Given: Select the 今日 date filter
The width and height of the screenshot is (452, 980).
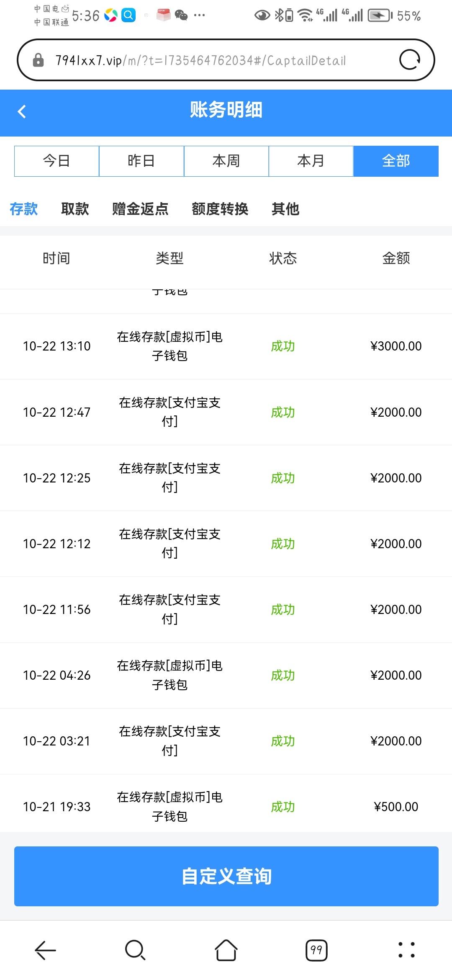Looking at the screenshot, I should (56, 161).
